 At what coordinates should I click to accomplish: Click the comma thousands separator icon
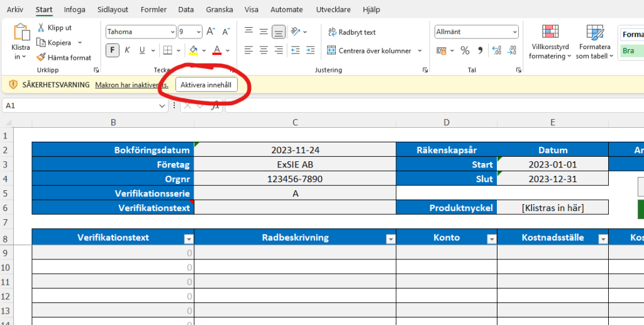pyautogui.click(x=480, y=50)
